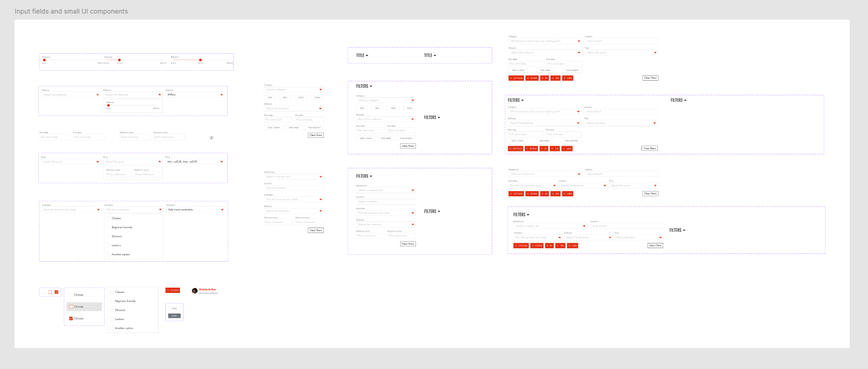Expand the TITLE section with down caret
The image size is (868, 369).
click(x=367, y=55)
